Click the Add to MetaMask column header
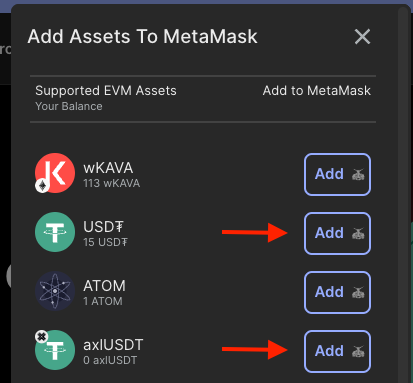The width and height of the screenshot is (413, 383). tap(317, 91)
